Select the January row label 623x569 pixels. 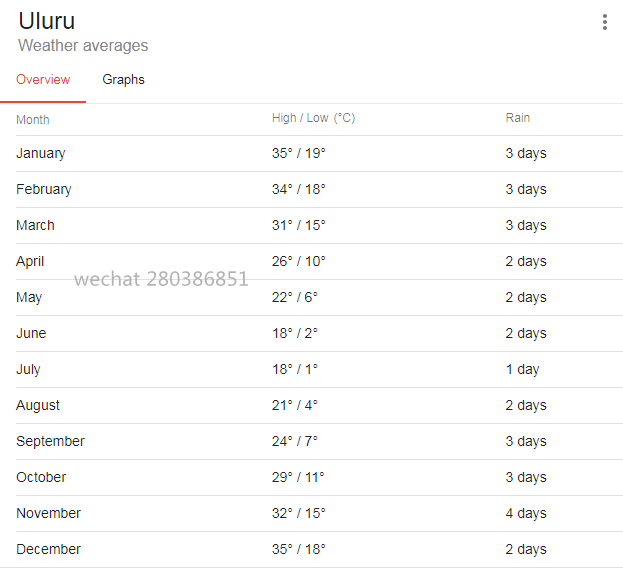point(41,154)
